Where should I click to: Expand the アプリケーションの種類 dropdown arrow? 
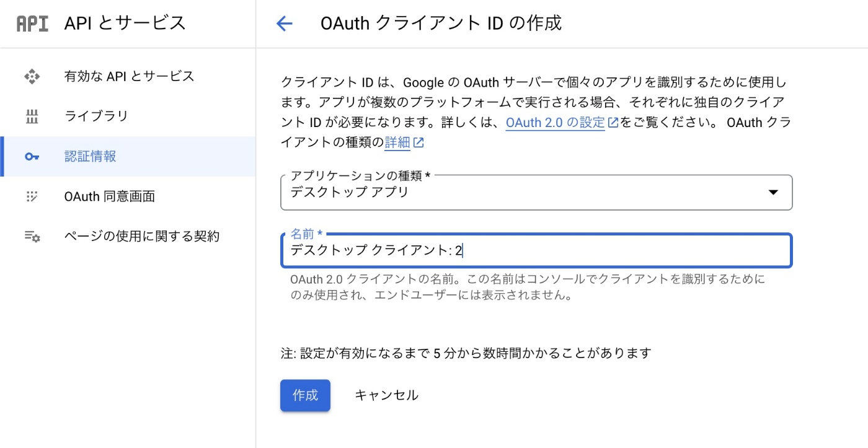(x=773, y=192)
